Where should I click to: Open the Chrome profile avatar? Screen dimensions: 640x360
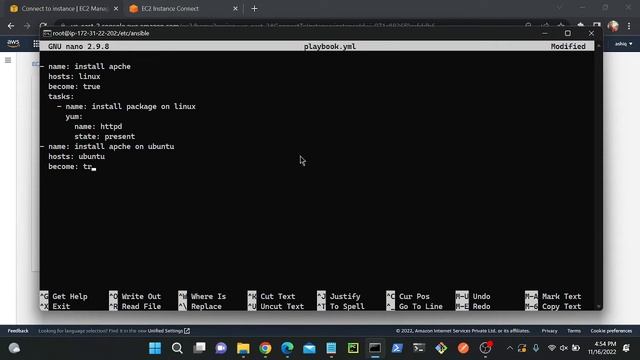(613, 26)
